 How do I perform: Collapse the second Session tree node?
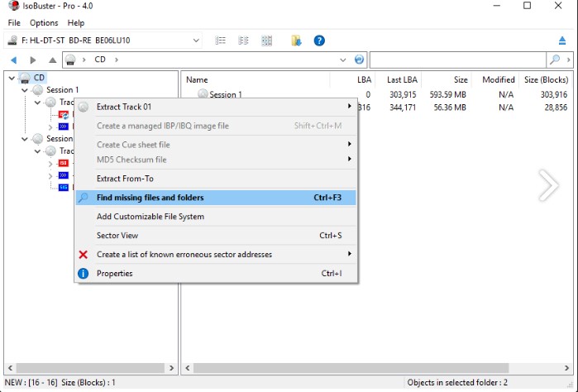coord(25,139)
